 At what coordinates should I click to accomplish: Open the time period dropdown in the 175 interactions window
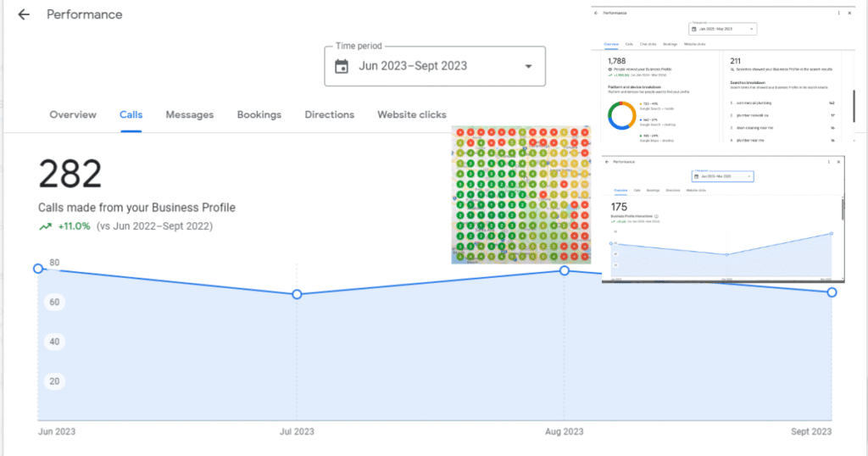click(722, 175)
